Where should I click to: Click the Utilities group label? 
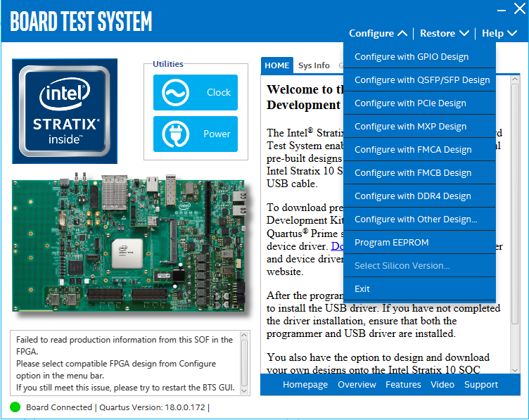coord(168,64)
